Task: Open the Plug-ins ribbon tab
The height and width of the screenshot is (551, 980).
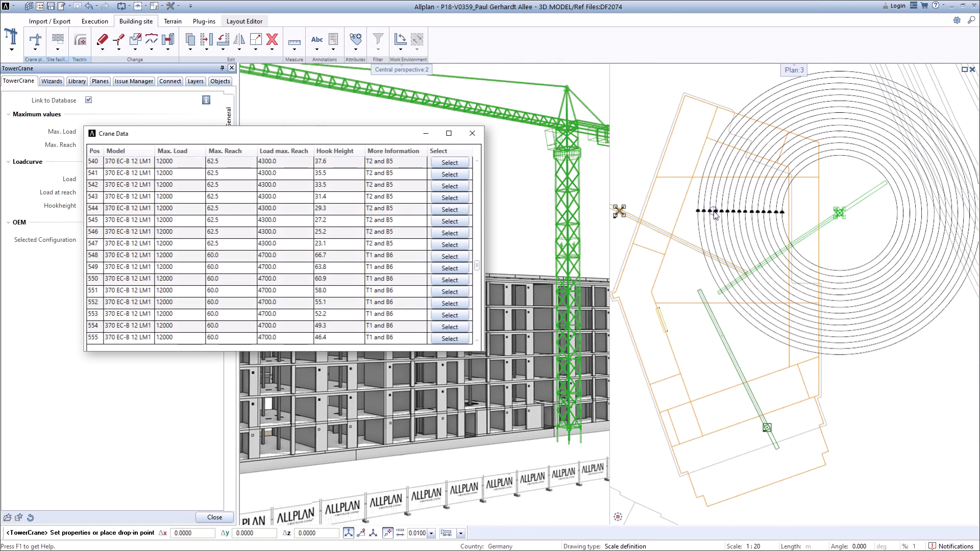Action: coord(204,21)
